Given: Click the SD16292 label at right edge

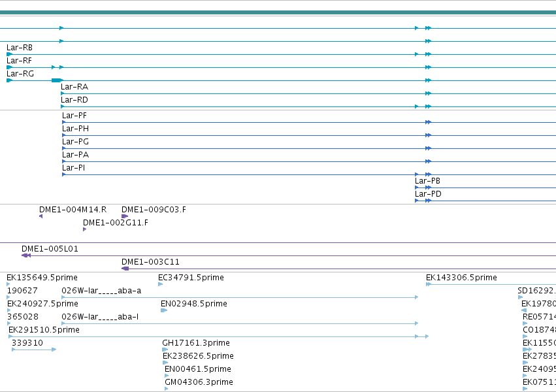Looking at the screenshot, I should 536,291.
